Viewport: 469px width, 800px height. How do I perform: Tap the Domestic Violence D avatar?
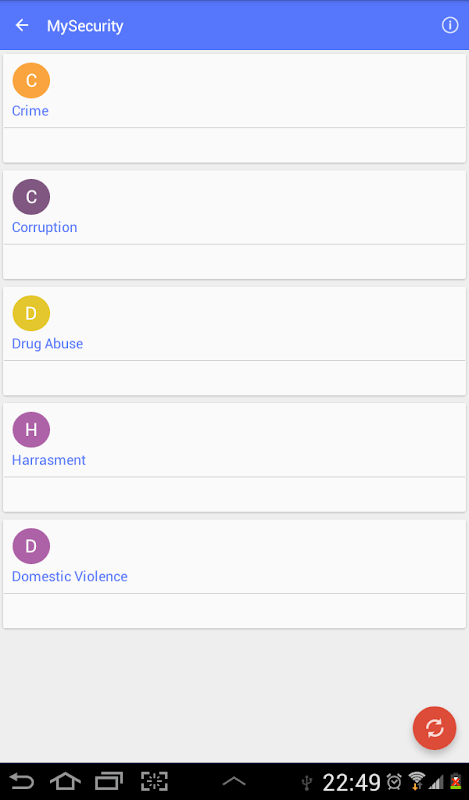pyautogui.click(x=31, y=546)
